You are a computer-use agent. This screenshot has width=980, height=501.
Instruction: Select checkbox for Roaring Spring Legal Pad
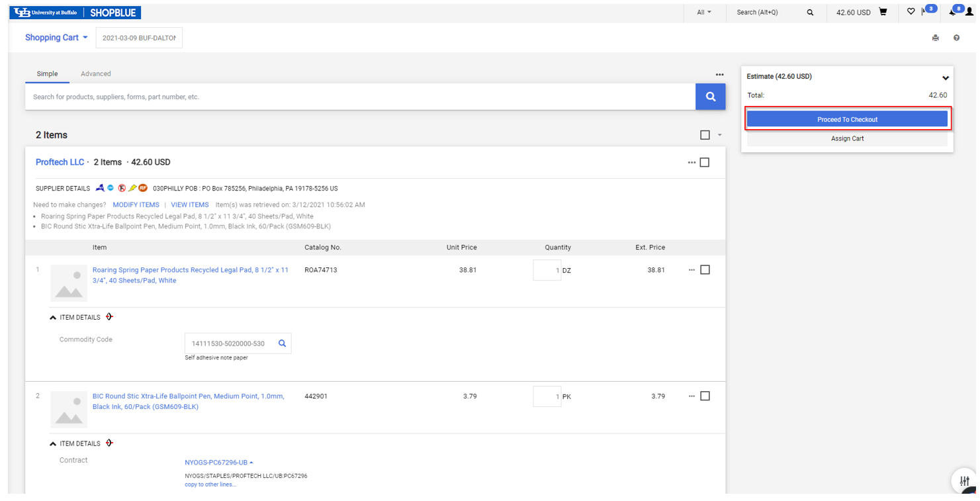tap(705, 270)
